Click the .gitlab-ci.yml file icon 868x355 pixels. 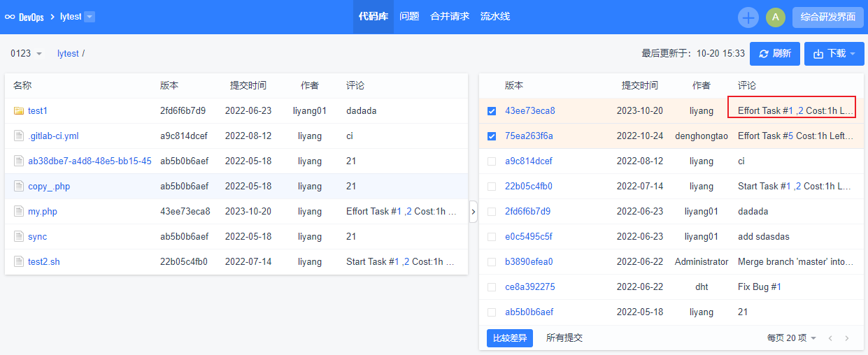pyautogui.click(x=19, y=136)
